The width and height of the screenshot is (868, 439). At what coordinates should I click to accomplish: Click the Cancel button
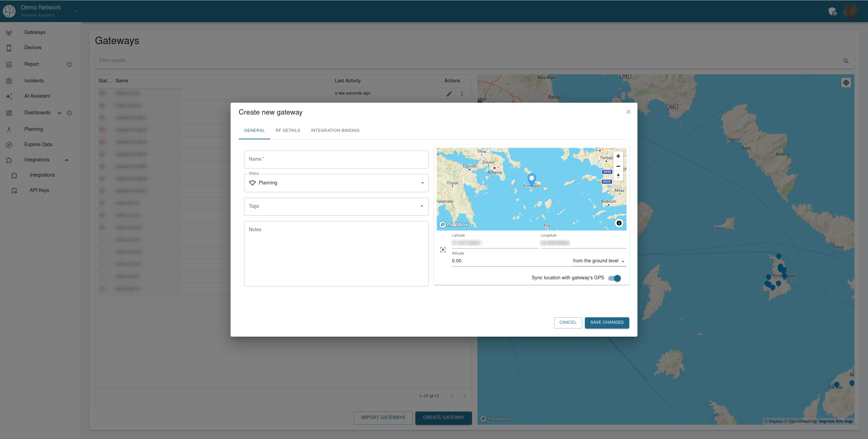coord(568,322)
